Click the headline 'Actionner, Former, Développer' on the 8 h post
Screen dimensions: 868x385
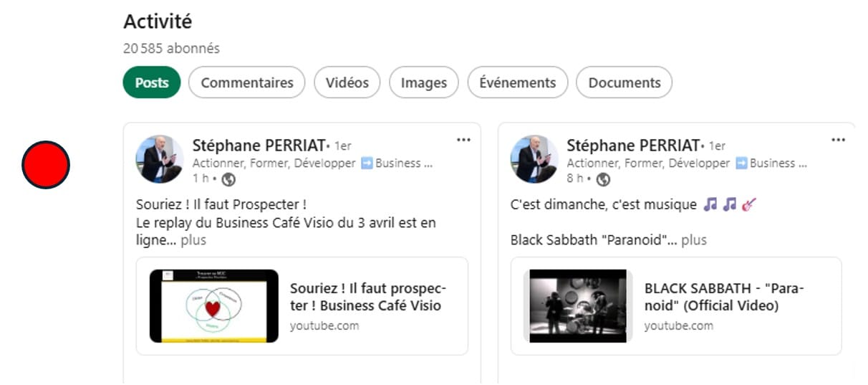click(x=648, y=163)
